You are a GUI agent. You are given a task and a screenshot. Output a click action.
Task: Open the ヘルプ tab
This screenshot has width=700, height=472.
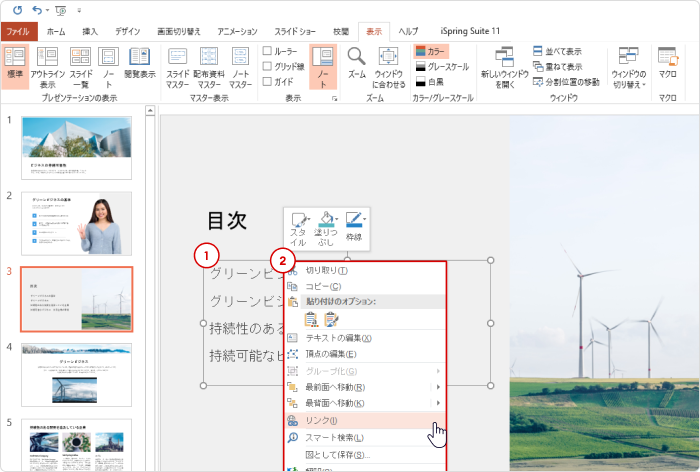pyautogui.click(x=408, y=32)
